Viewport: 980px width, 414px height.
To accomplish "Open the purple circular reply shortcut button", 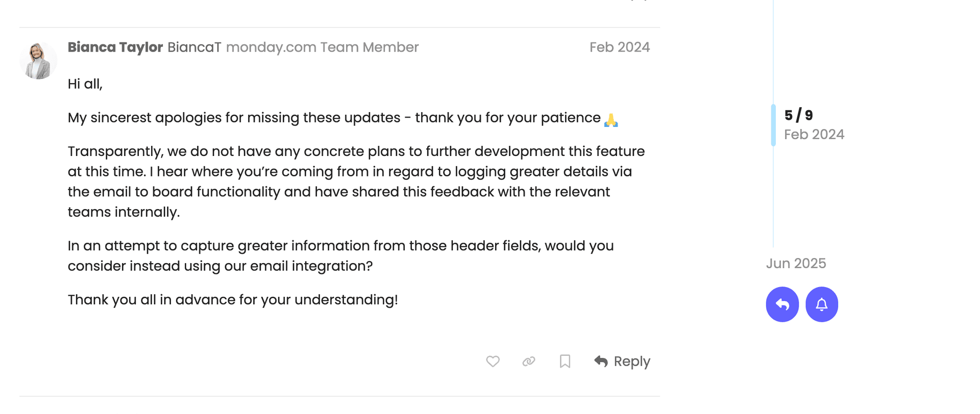I will [782, 304].
